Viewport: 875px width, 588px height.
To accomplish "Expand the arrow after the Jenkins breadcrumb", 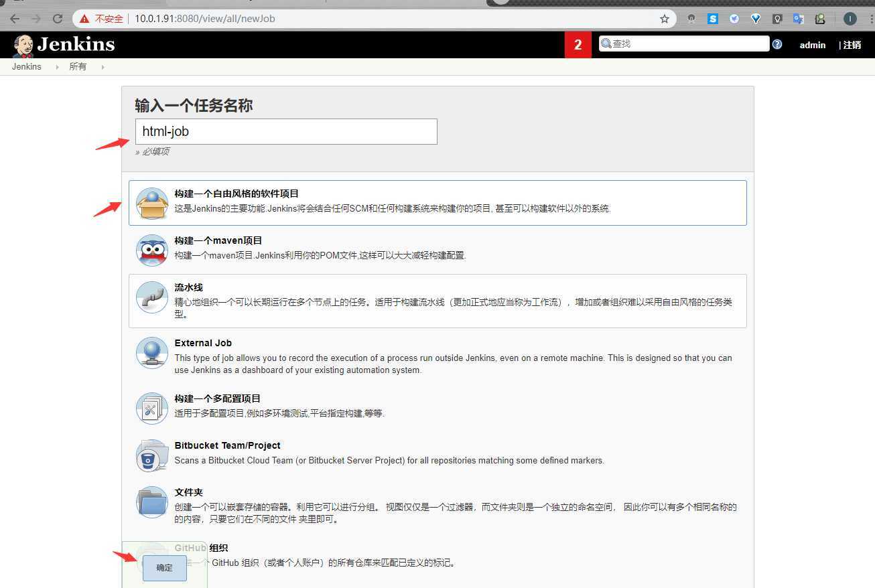I will (56, 67).
